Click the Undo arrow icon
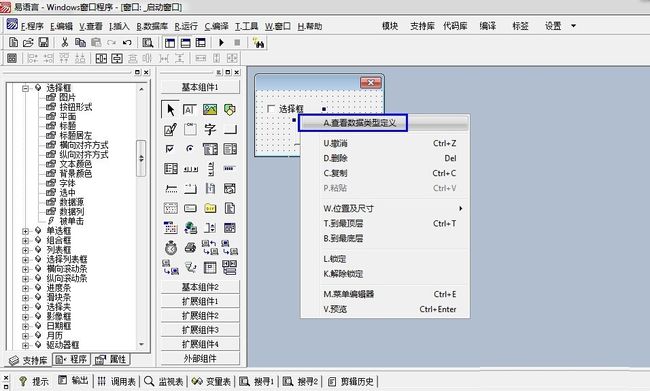Screen dimensions: 650x391 (x=127, y=42)
